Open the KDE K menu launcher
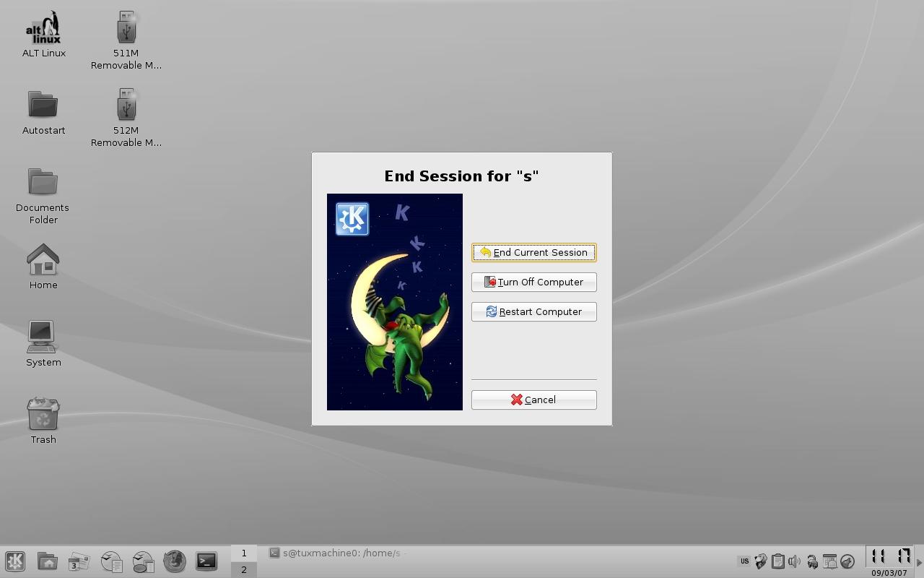924x578 pixels. pyautogui.click(x=15, y=561)
